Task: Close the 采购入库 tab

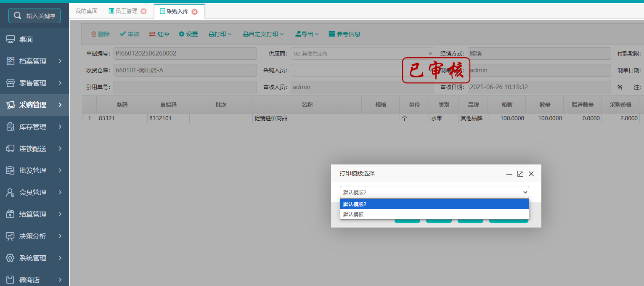Action: click(194, 12)
